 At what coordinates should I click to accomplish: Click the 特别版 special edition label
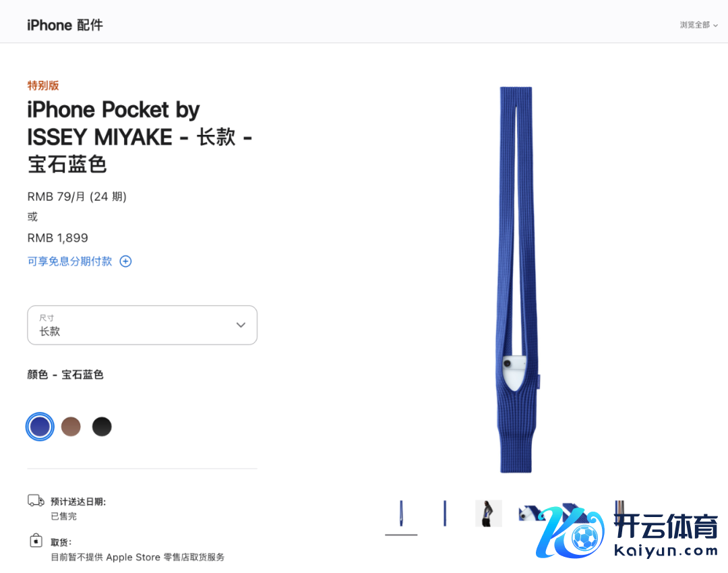pos(43,86)
